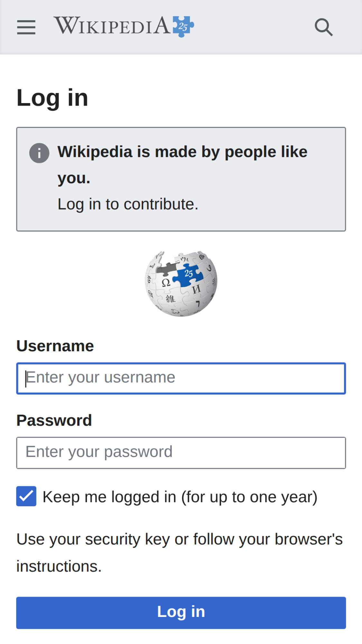Click the Username field label
The image size is (362, 644).
point(55,346)
